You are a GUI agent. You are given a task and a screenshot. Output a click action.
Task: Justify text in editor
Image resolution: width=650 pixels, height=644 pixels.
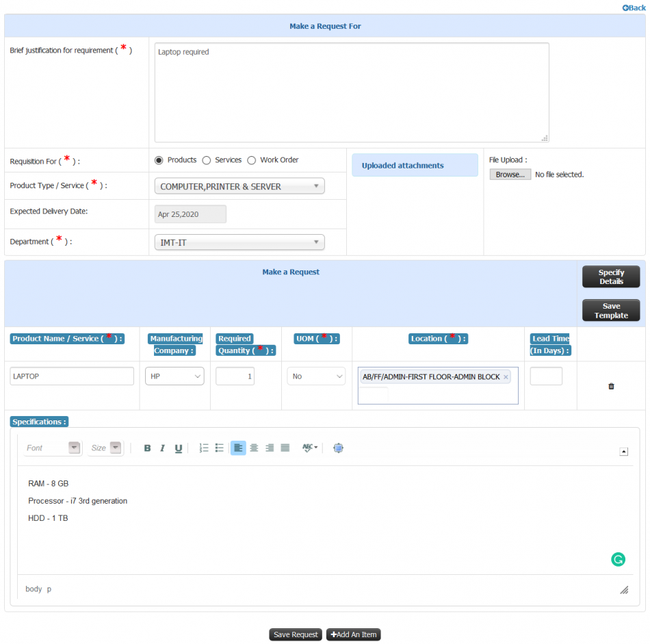pyautogui.click(x=285, y=448)
